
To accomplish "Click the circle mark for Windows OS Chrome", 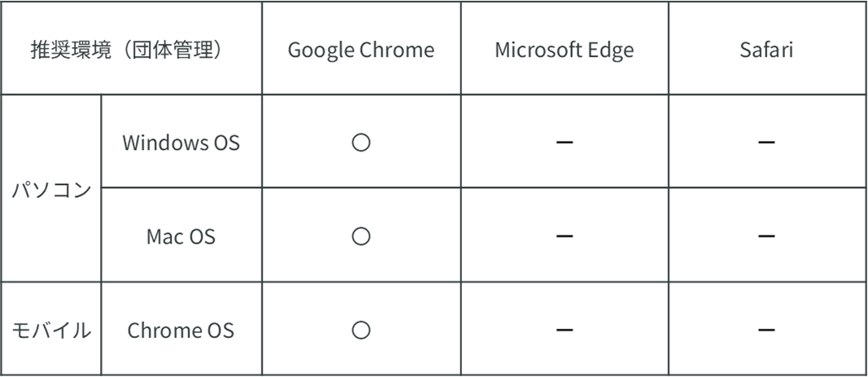I will tap(361, 142).
